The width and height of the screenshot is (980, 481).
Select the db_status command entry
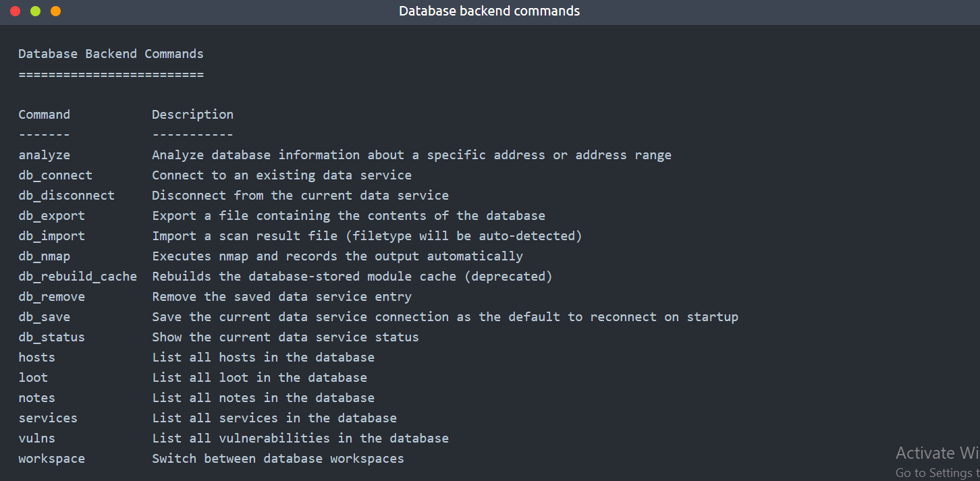click(51, 337)
